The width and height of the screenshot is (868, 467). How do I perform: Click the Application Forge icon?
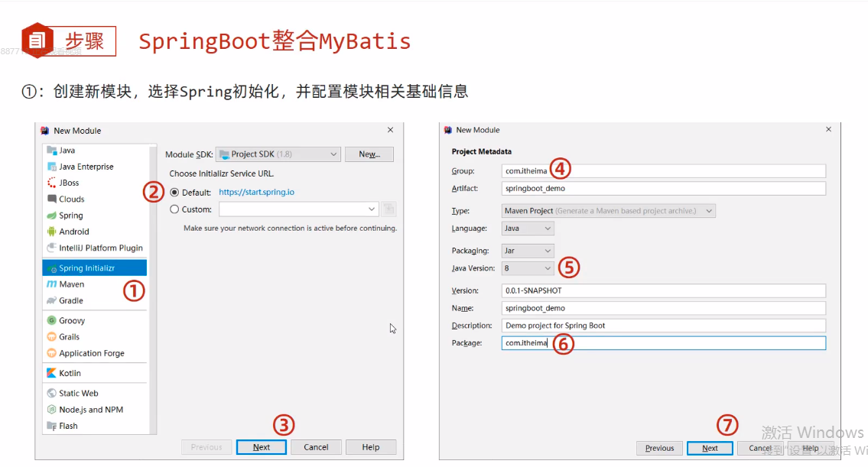click(52, 353)
